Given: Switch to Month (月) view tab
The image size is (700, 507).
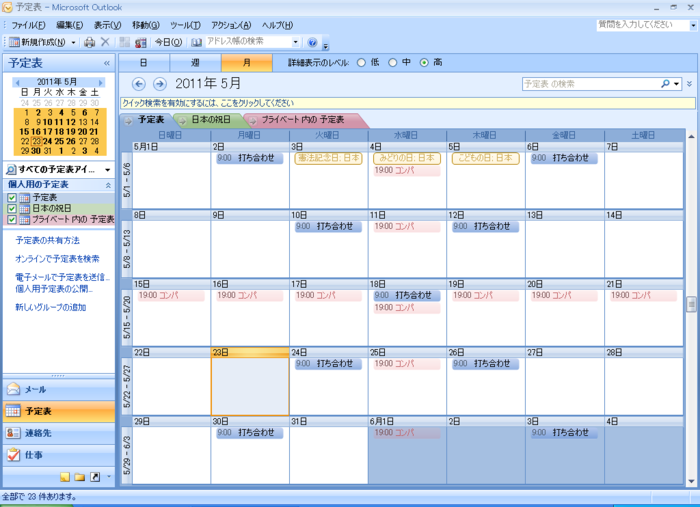Looking at the screenshot, I should pos(246,63).
